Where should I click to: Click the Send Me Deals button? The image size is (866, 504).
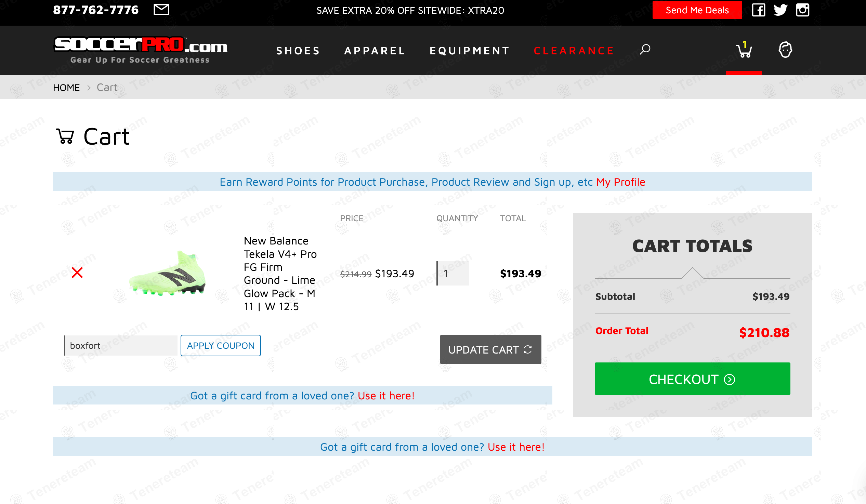coord(697,10)
